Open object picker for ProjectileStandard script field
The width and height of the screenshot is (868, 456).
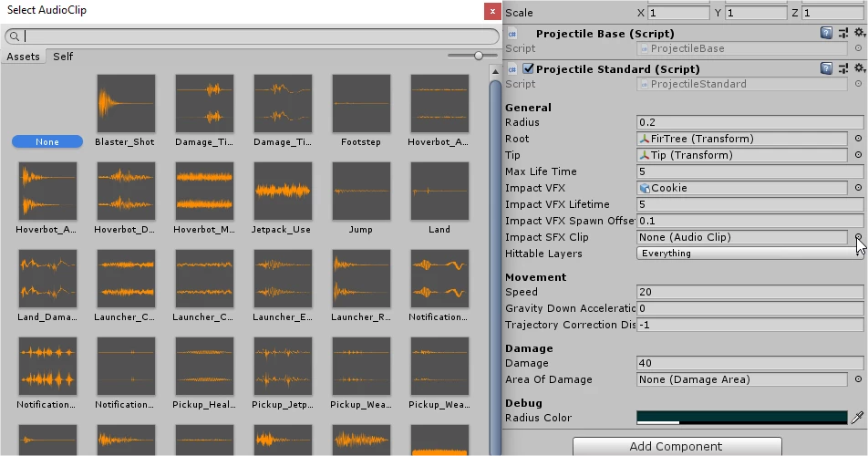click(x=858, y=84)
